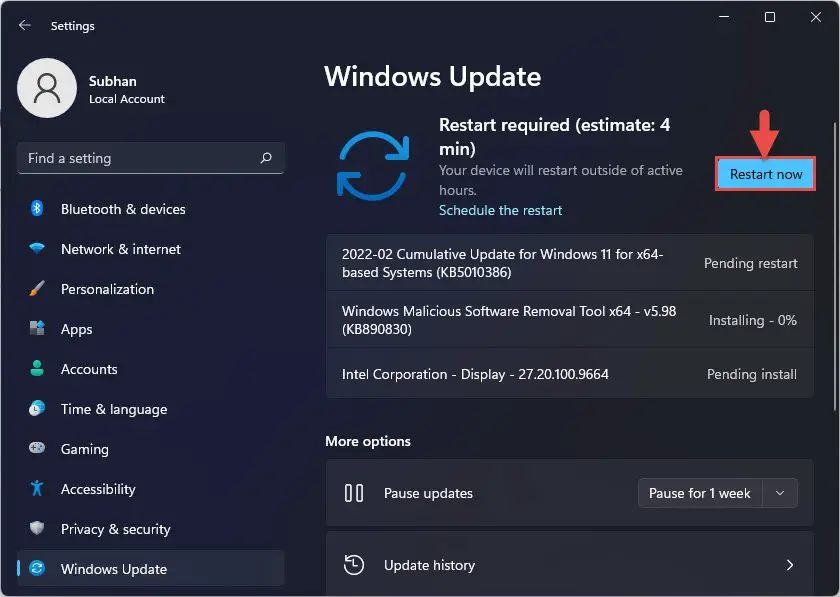840x597 pixels.
Task: Click the Malicious Software Removal Tool entry
Action: point(569,320)
